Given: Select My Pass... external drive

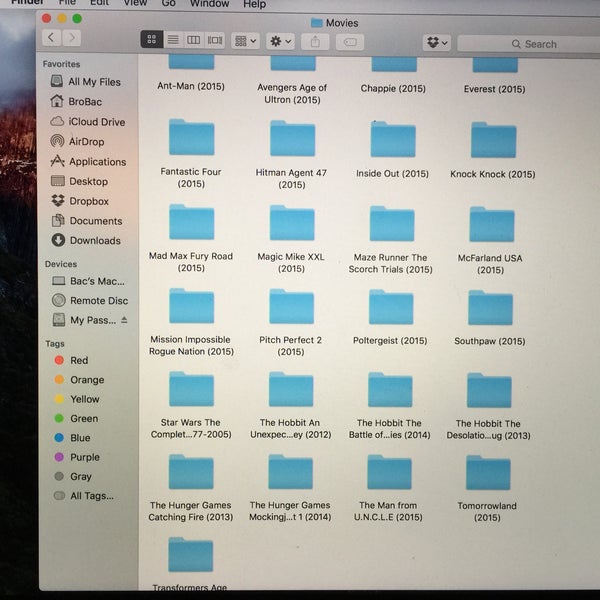Looking at the screenshot, I should (x=84, y=320).
